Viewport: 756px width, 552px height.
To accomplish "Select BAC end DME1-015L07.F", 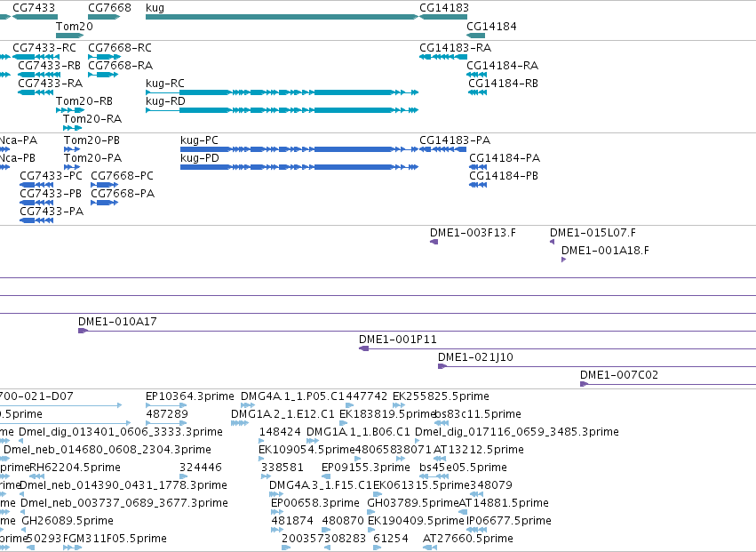I will (x=593, y=233).
